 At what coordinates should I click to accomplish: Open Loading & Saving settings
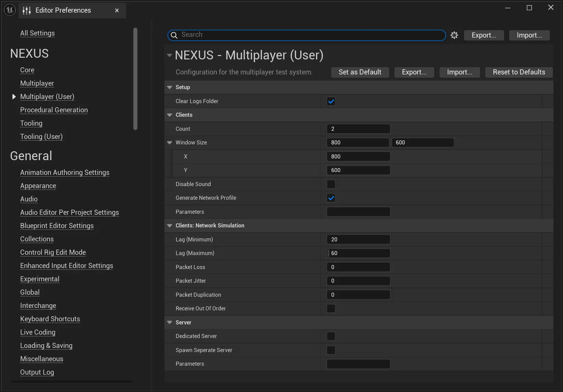(x=46, y=346)
